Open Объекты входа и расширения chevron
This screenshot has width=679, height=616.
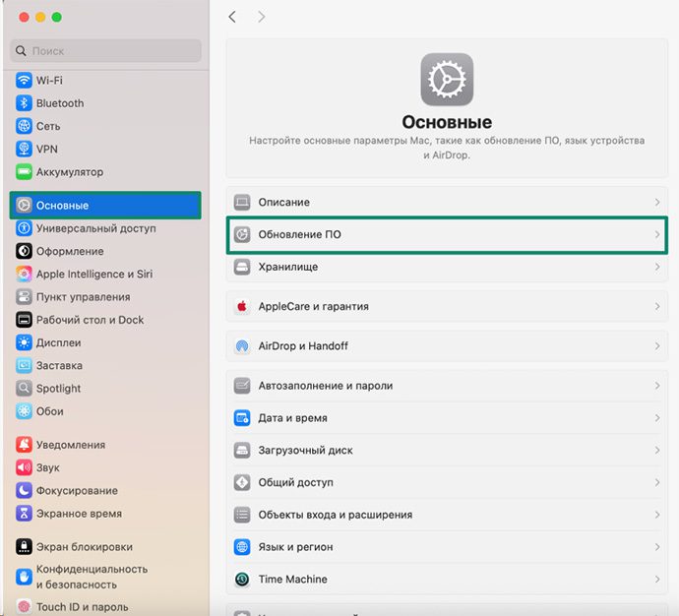click(657, 515)
